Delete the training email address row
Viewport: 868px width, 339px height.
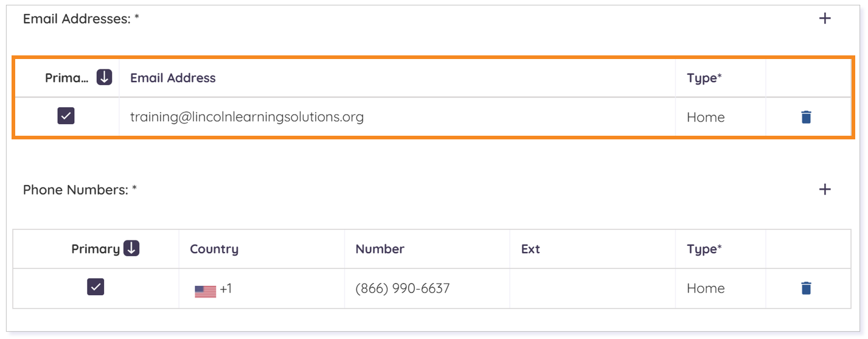pos(806,117)
